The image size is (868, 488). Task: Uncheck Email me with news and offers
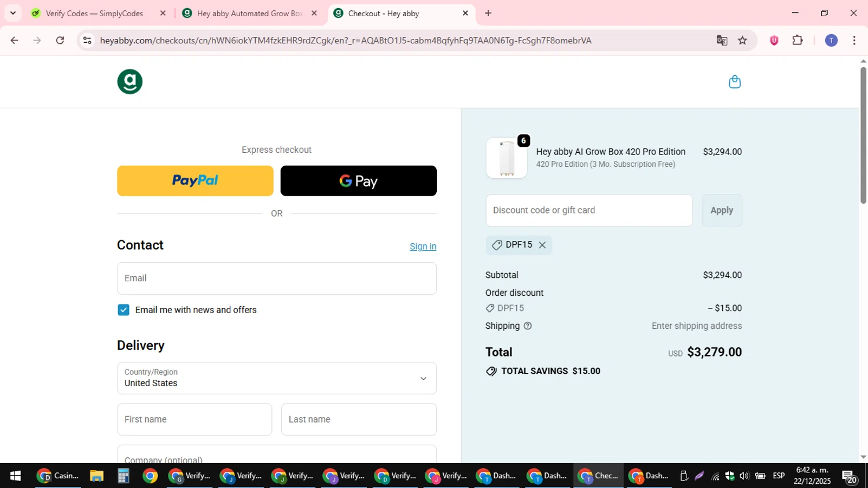(123, 310)
